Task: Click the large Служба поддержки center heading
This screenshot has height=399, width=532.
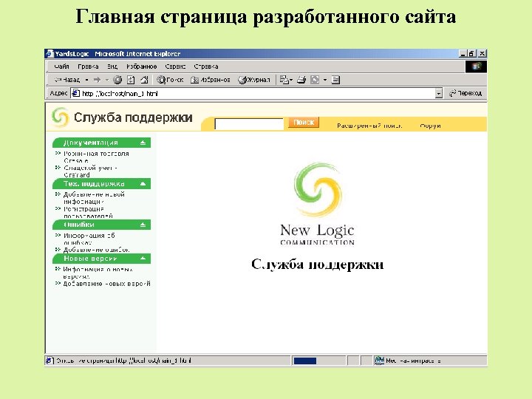Action: [318, 265]
